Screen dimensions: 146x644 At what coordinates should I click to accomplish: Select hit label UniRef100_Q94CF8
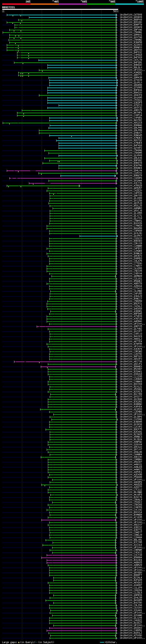(x=131, y=95)
